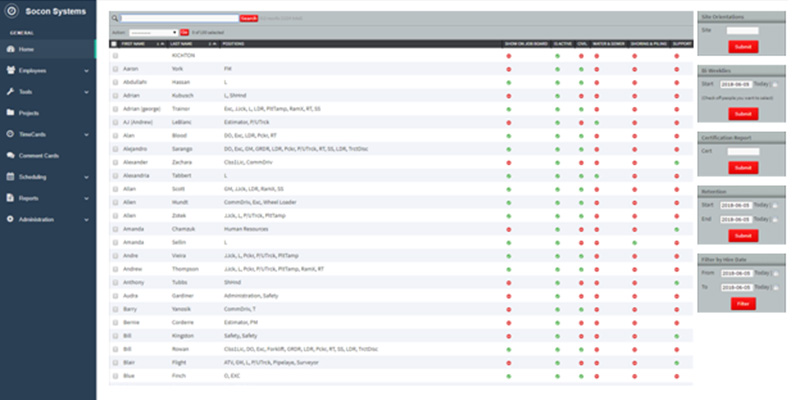This screenshot has width=800, height=400.
Task: Click the Employees people icon
Action: (10, 70)
